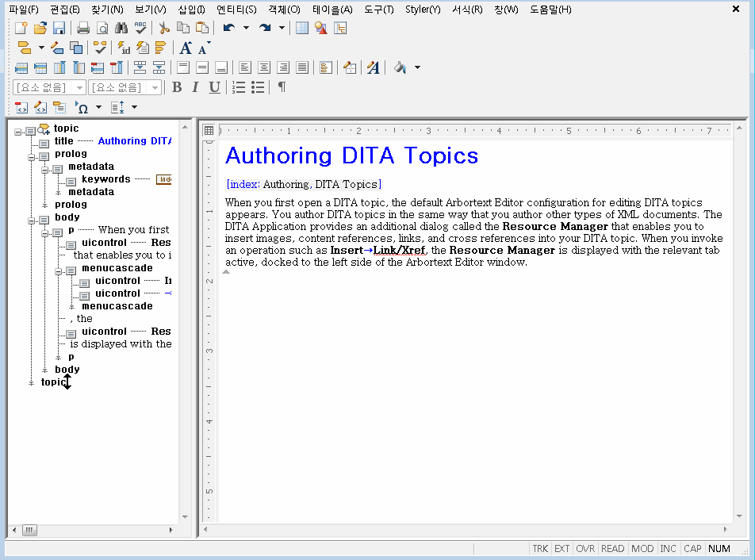The height and width of the screenshot is (560, 755).
Task: Toggle Underline formatting
Action: pos(214,87)
